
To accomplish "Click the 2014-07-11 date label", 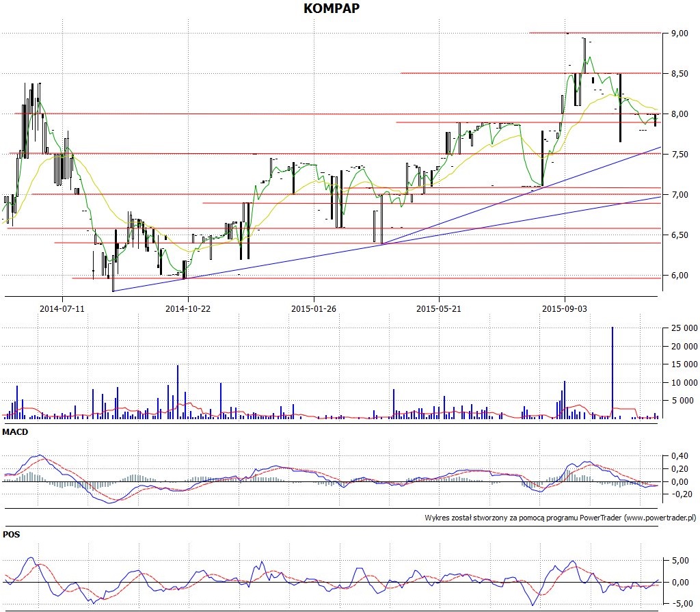I will [62, 308].
